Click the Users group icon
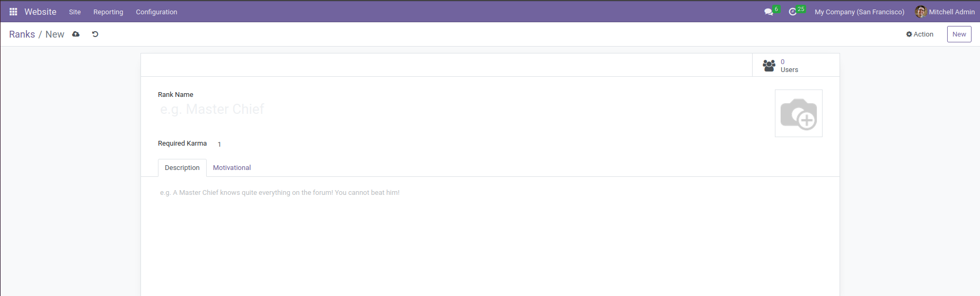 [769, 66]
